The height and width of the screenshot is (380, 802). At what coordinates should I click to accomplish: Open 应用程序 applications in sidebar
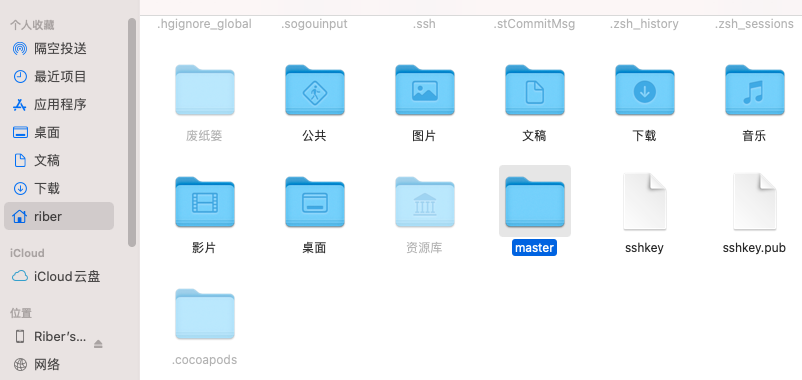pyautogui.click(x=59, y=105)
